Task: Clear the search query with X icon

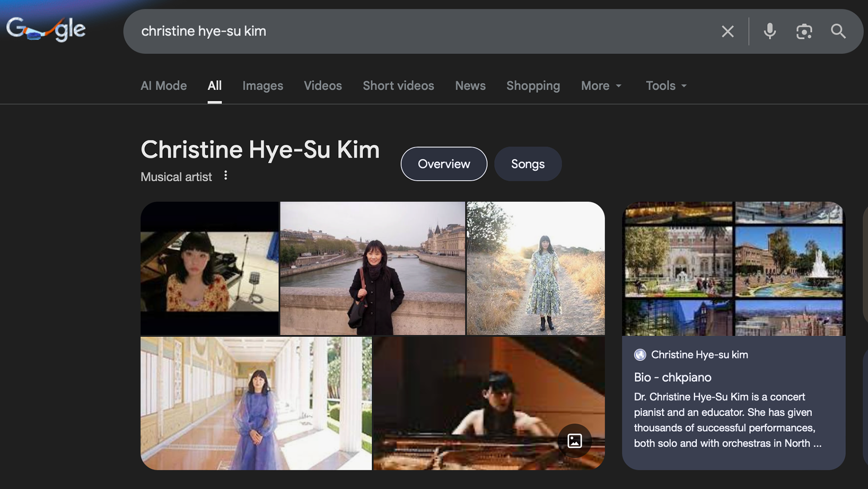Action: (x=727, y=31)
